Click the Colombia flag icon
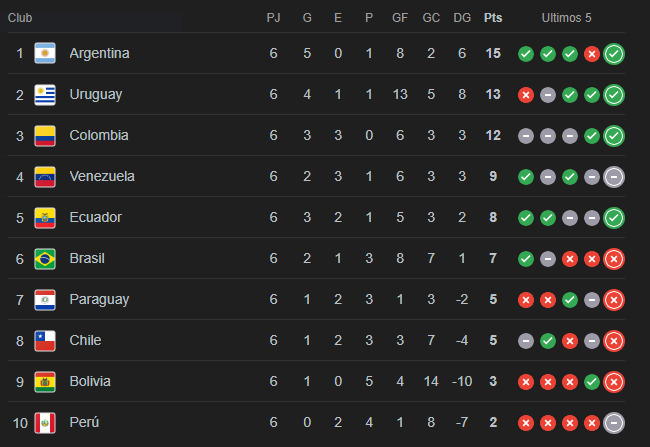This screenshot has width=650, height=447. click(x=45, y=135)
